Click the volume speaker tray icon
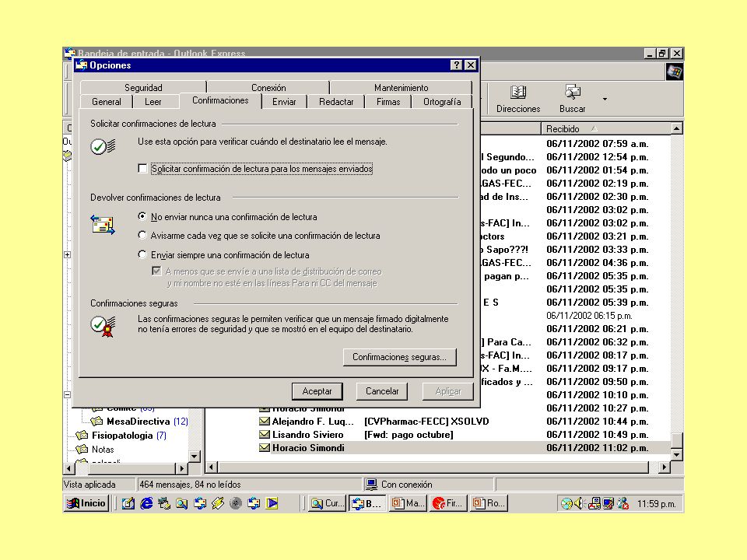 click(x=579, y=503)
